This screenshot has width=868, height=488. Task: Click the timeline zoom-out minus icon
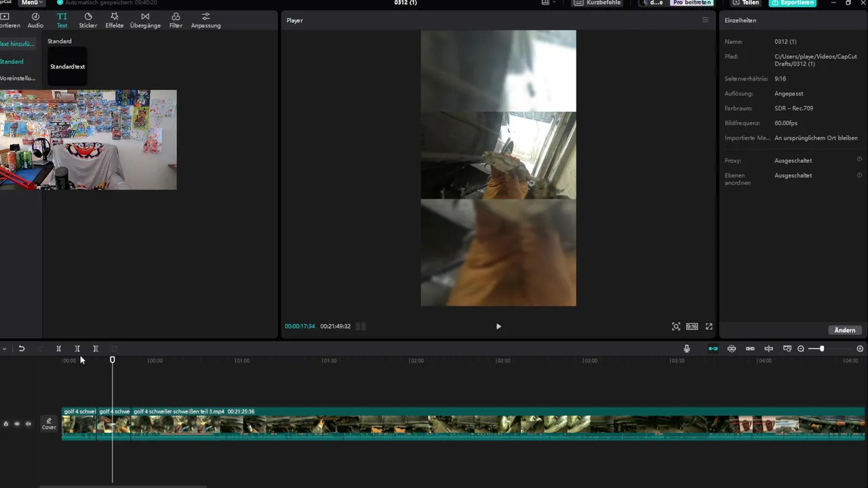point(801,348)
